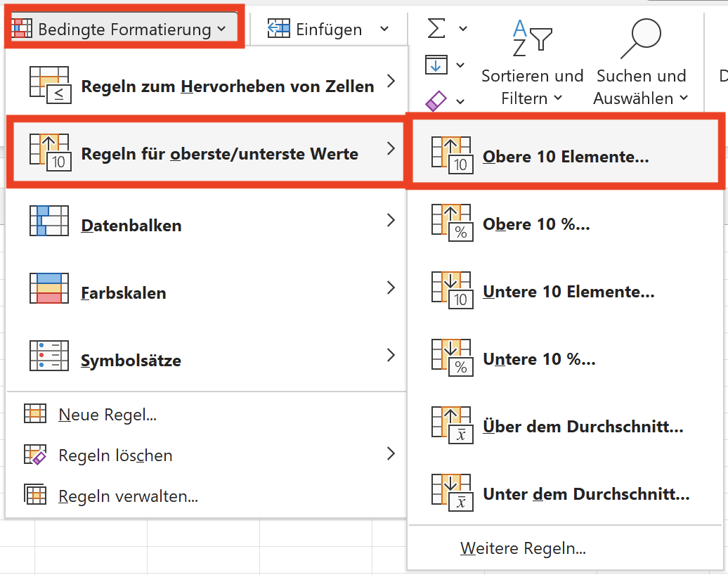The image size is (728, 575).
Task: Click the Fill down arrow icon
Action: point(435,65)
